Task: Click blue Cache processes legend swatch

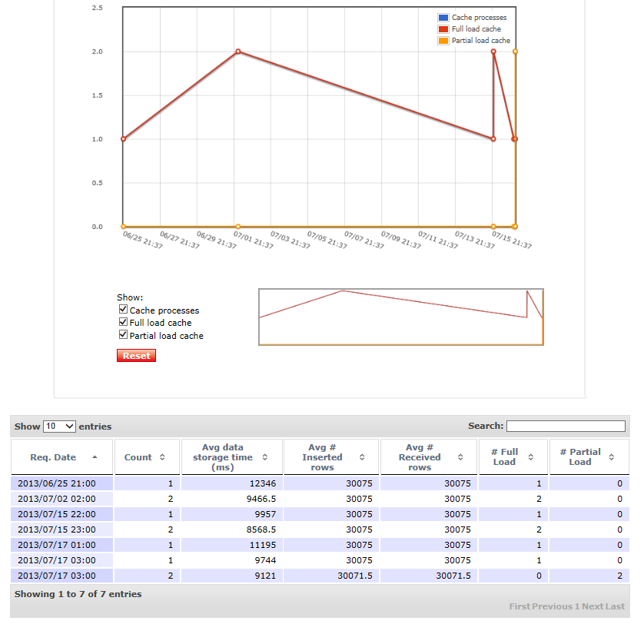Action: (x=443, y=18)
